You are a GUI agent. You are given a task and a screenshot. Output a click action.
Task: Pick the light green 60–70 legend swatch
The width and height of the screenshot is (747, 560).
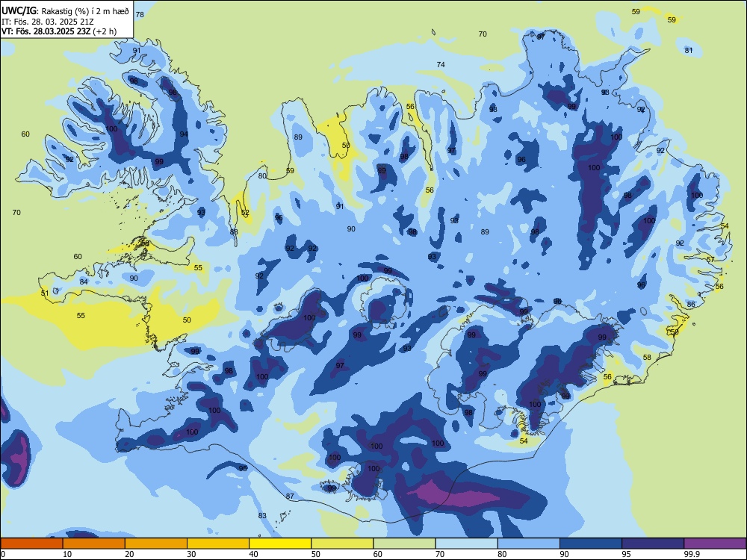(404, 544)
